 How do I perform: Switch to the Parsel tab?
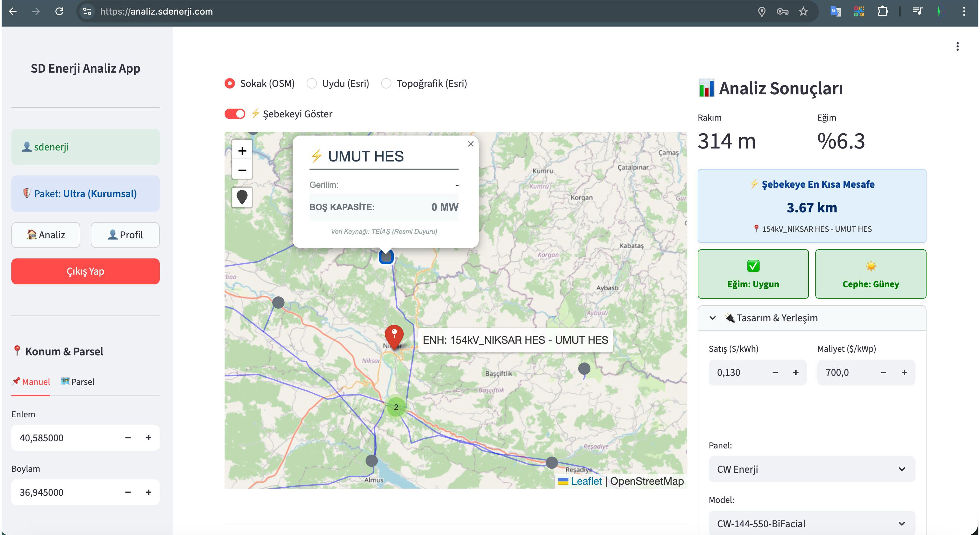[x=77, y=382]
